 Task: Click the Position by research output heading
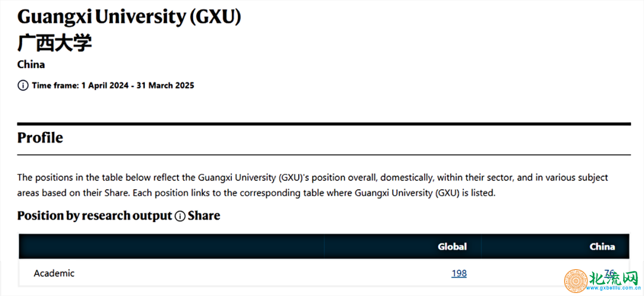coord(94,215)
